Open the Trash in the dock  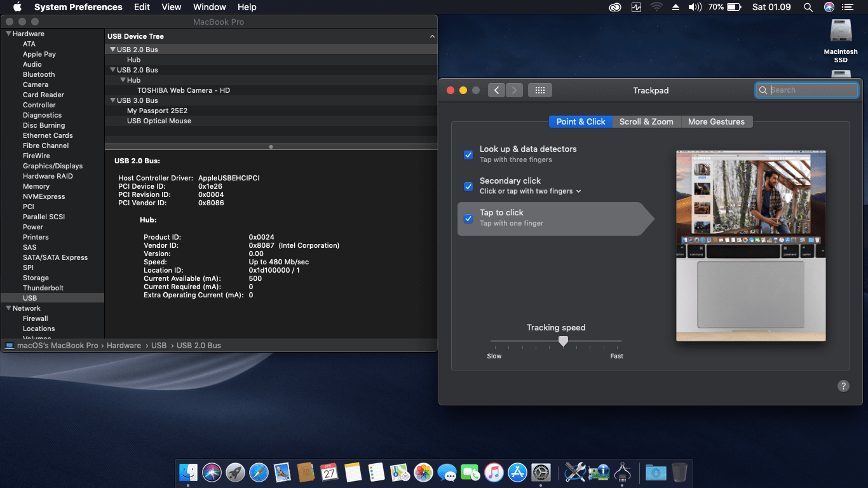pyautogui.click(x=679, y=472)
